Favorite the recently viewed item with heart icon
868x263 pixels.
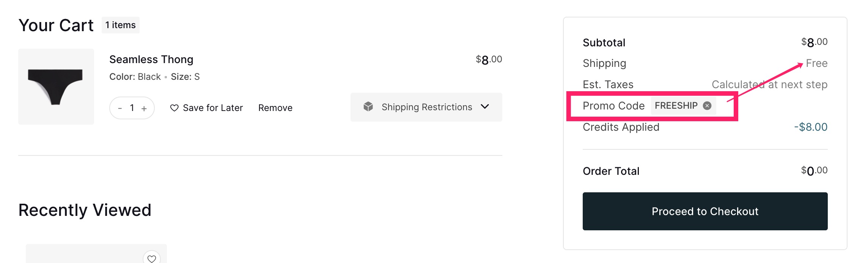[152, 258]
